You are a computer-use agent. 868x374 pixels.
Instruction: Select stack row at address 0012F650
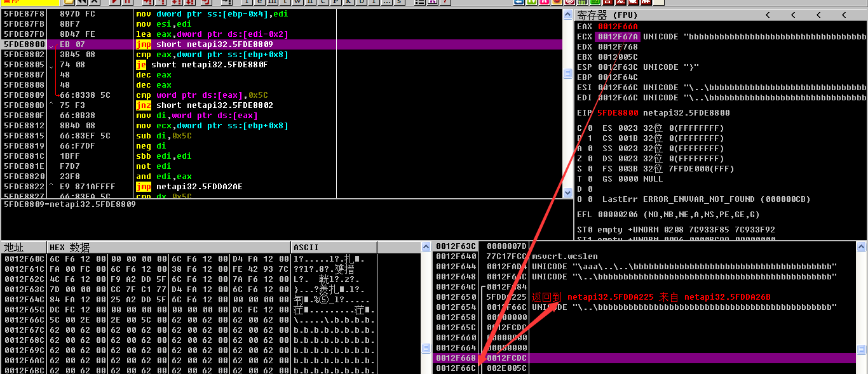click(456, 297)
